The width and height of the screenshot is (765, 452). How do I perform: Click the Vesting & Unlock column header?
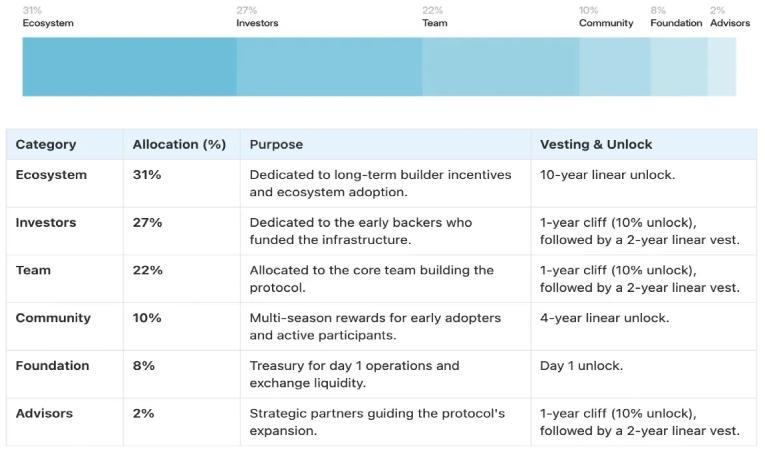[x=596, y=144]
